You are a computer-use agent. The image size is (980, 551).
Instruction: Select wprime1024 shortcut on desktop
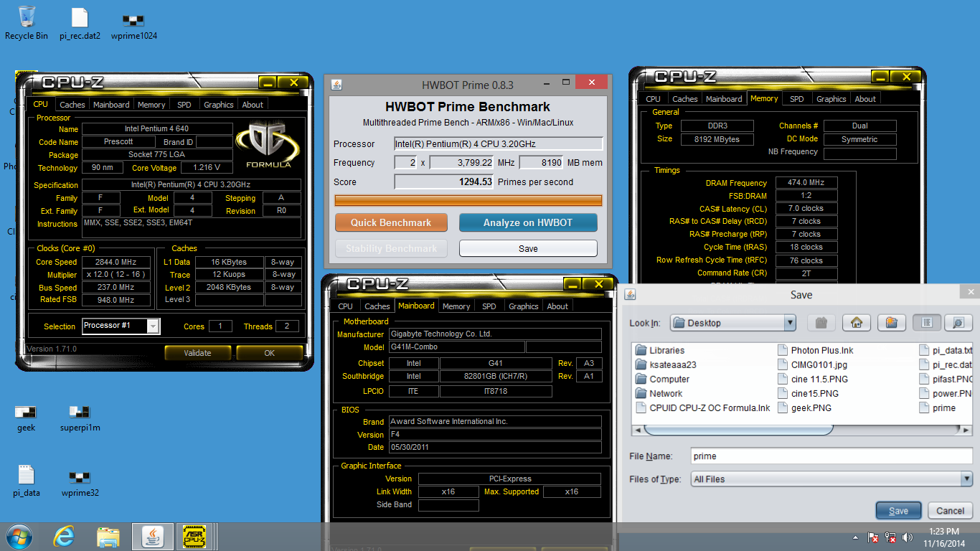[133, 25]
